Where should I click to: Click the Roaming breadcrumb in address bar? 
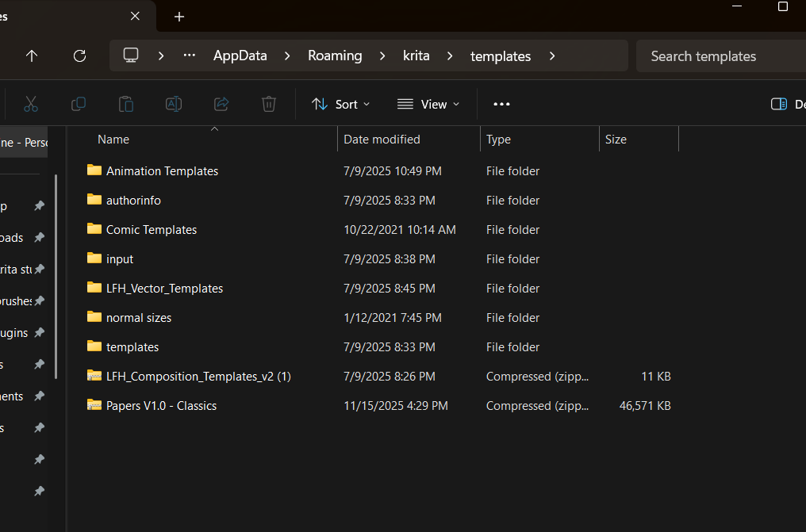click(x=335, y=55)
